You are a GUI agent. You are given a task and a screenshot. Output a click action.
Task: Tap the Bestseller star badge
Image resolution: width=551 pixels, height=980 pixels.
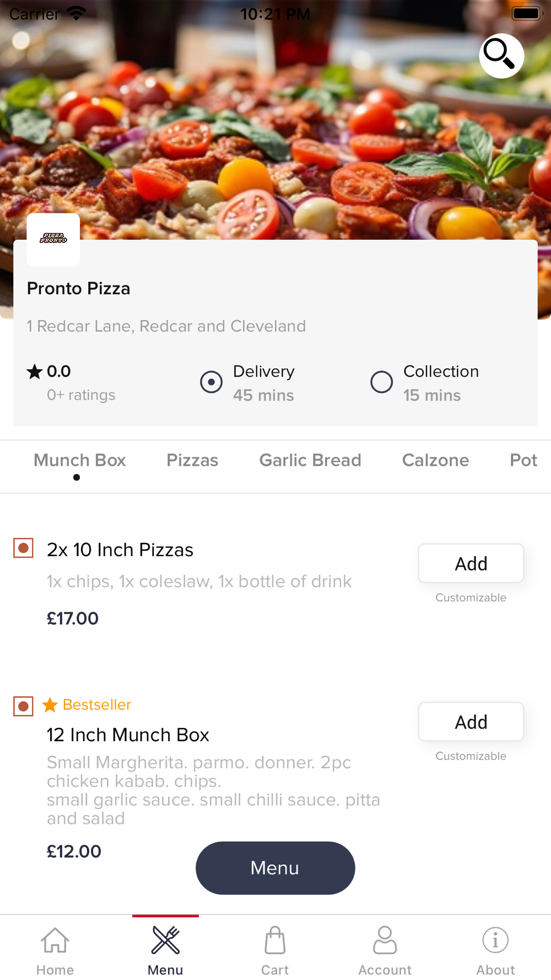(x=50, y=705)
